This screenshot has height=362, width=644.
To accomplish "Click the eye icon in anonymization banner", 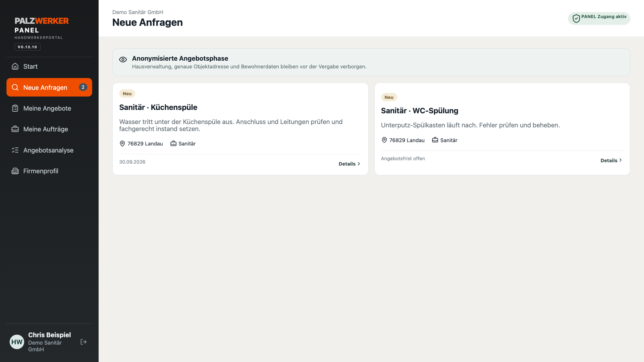I will click(123, 59).
